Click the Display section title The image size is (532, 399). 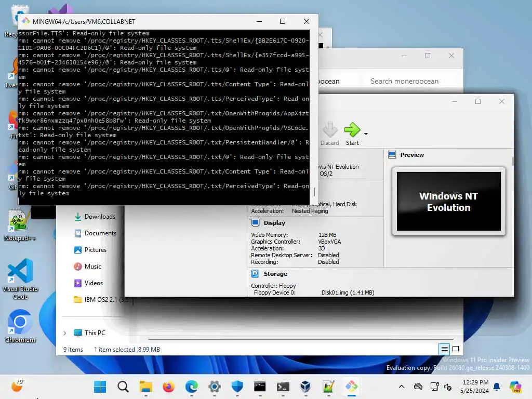click(274, 223)
